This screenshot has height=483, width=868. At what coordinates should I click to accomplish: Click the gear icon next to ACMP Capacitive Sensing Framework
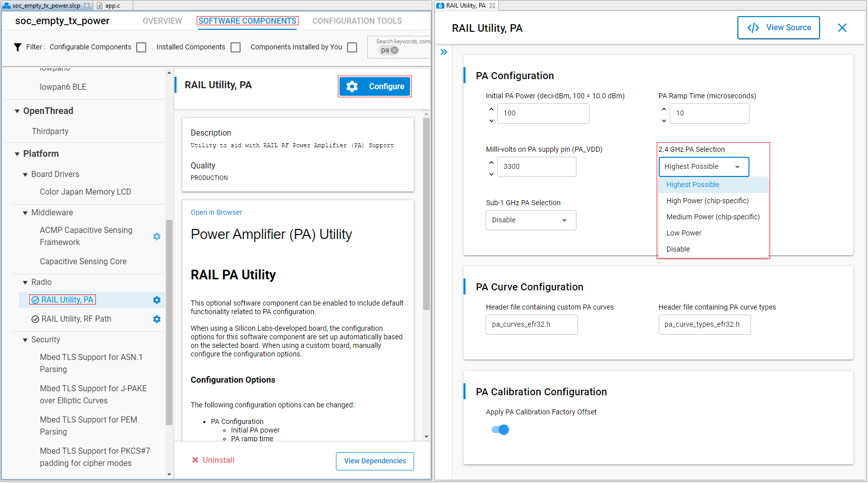click(x=156, y=236)
